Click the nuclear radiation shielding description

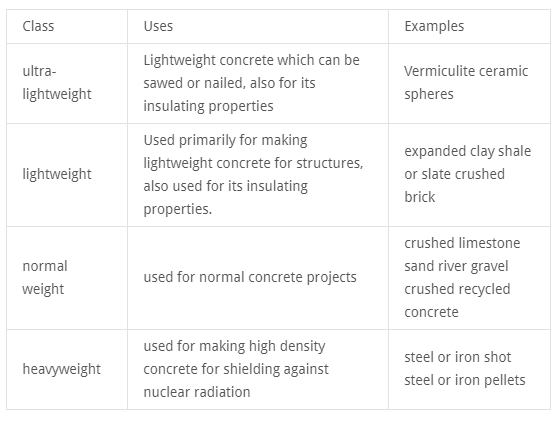pos(236,369)
